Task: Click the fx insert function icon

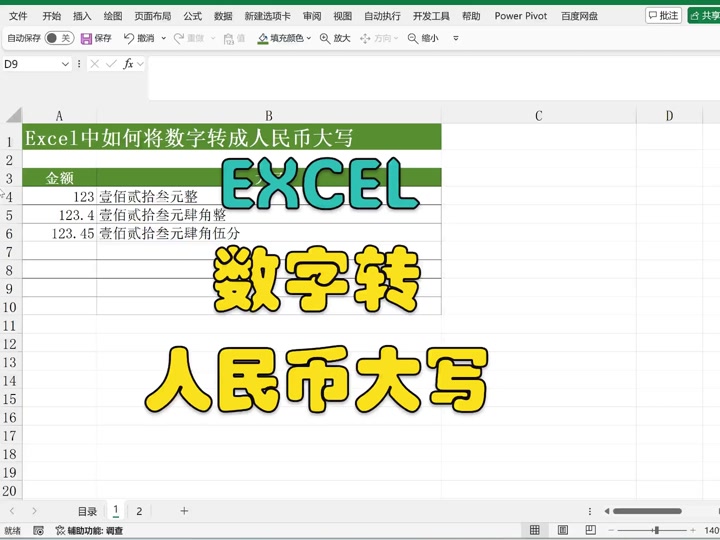Action: click(x=128, y=64)
